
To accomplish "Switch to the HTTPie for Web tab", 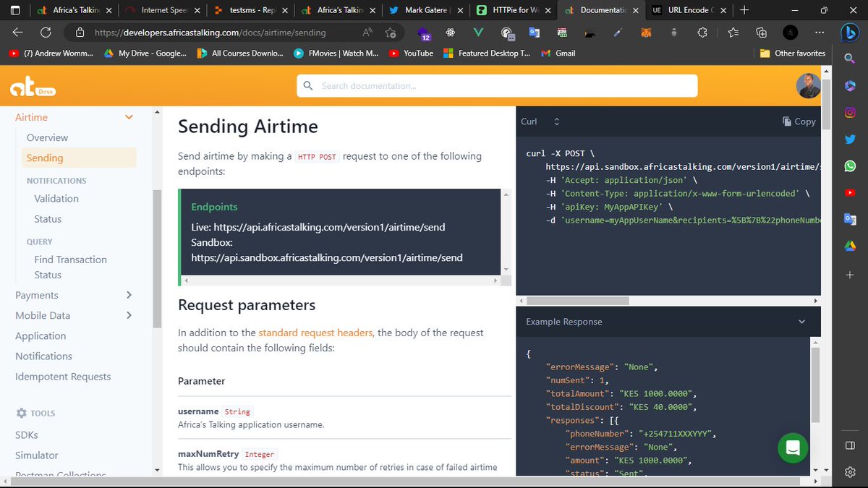I will tap(514, 10).
